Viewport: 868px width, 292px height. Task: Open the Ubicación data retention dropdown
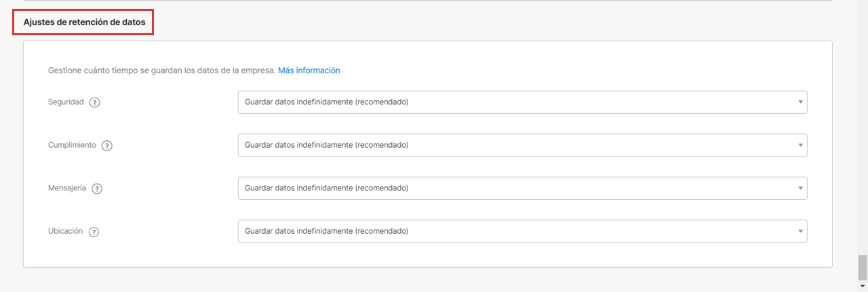[x=522, y=231]
